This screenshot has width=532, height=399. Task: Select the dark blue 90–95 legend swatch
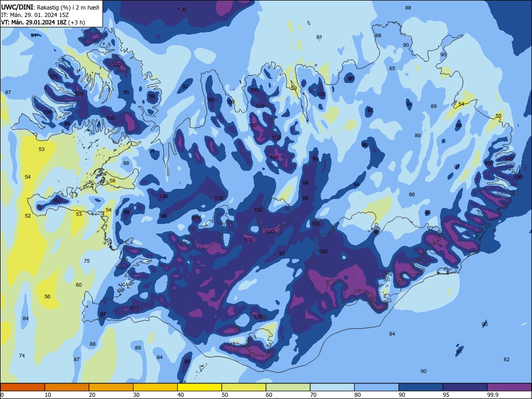[x=421, y=387]
